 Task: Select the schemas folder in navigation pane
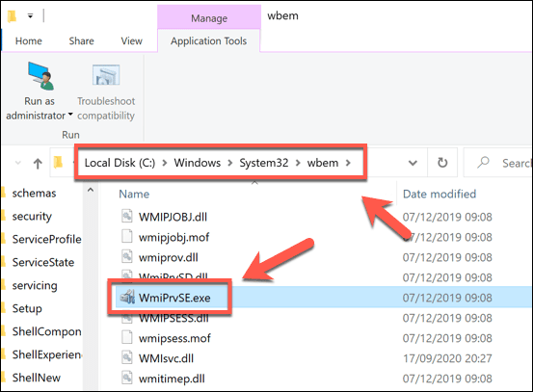pos(34,193)
